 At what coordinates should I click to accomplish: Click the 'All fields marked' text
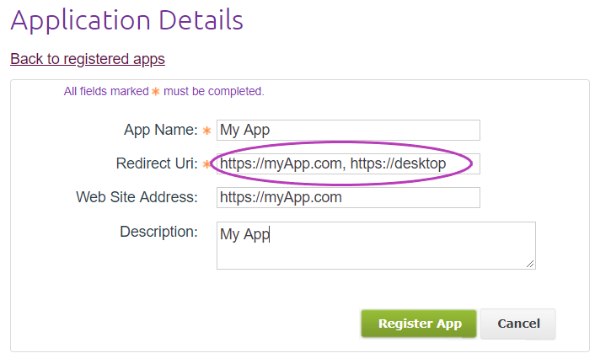pos(106,91)
